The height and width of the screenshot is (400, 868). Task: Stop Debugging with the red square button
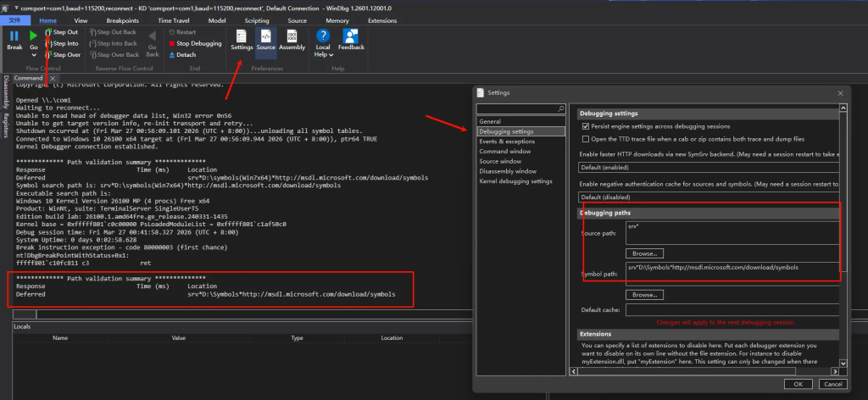(195, 43)
